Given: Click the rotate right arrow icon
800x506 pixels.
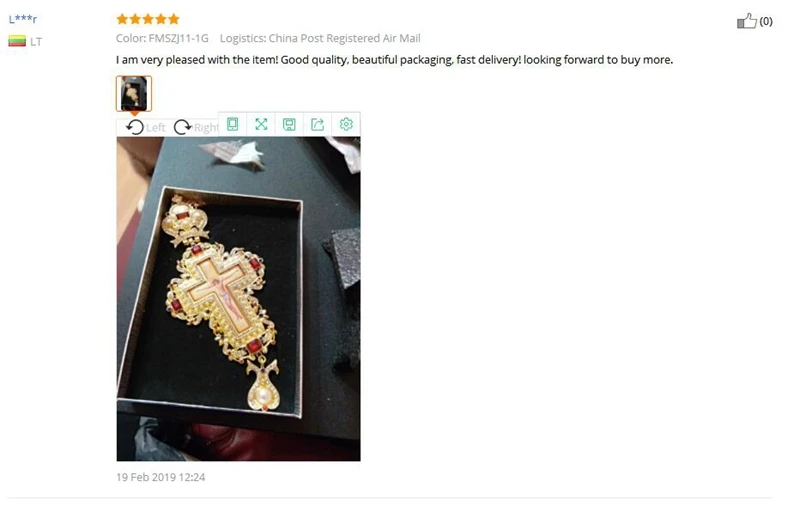Looking at the screenshot, I should tap(182, 127).
